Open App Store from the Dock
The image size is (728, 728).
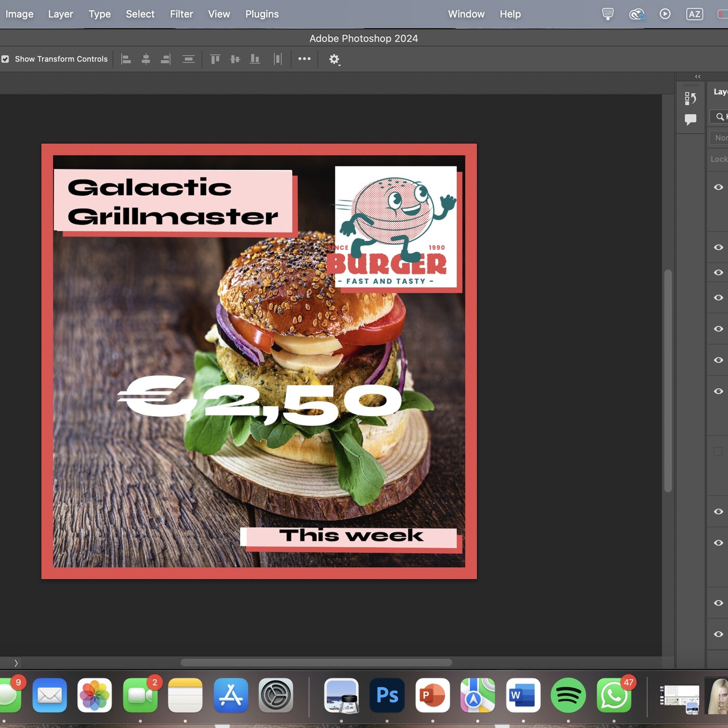click(x=231, y=695)
